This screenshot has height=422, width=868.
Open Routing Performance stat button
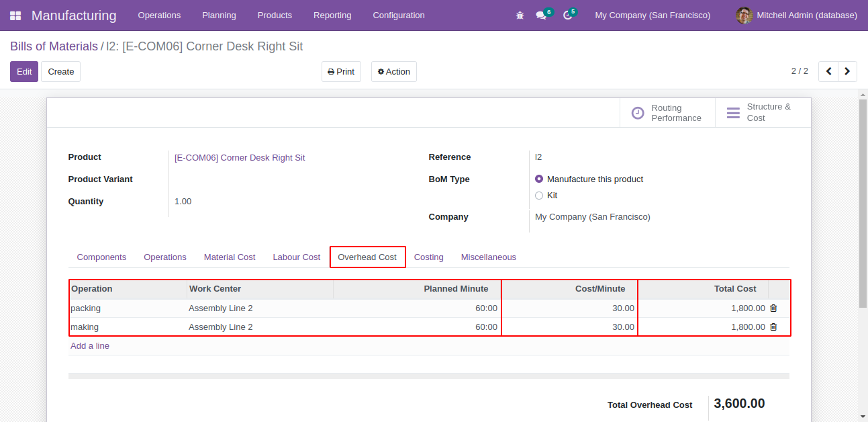click(x=667, y=113)
